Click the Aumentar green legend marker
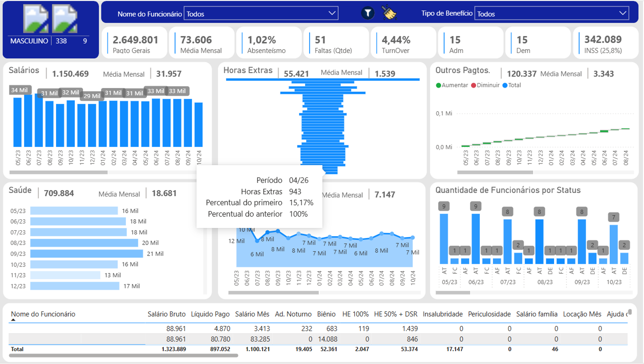This screenshot has width=644, height=364. coord(438,85)
